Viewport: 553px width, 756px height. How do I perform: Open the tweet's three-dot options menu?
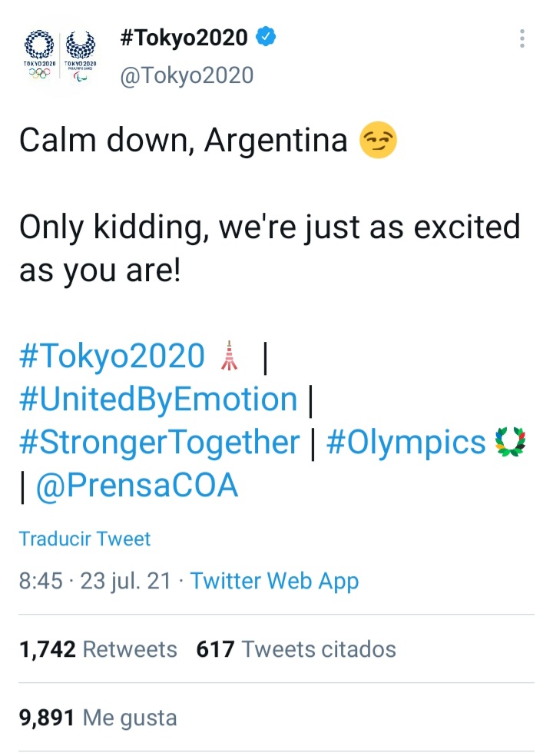point(522,39)
